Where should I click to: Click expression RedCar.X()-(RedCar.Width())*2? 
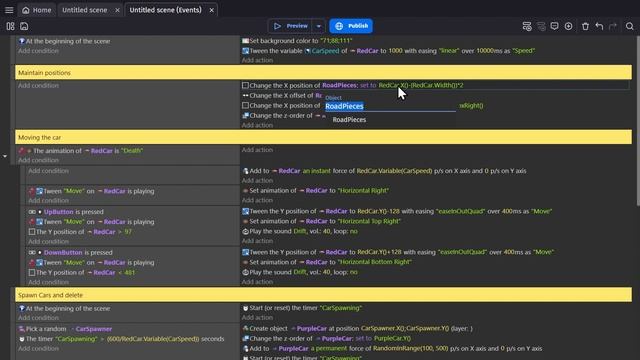[x=421, y=85]
